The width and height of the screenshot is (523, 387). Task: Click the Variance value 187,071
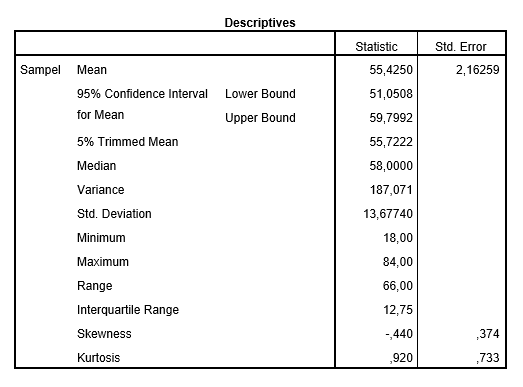click(x=391, y=190)
